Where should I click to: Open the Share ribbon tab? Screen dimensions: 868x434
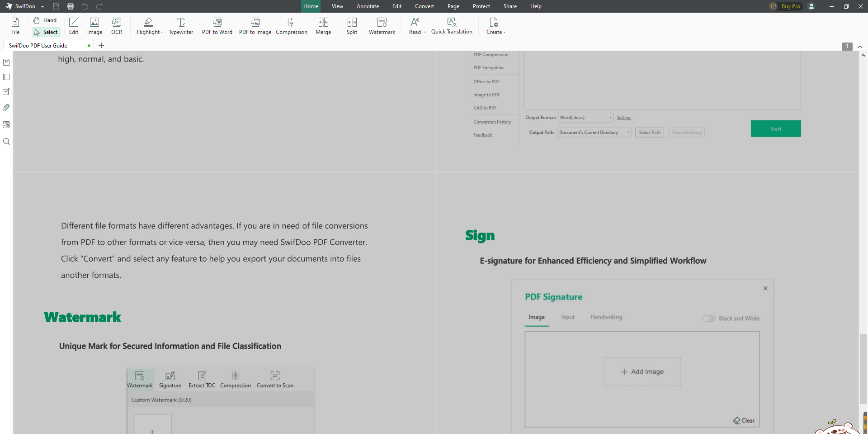click(x=510, y=6)
